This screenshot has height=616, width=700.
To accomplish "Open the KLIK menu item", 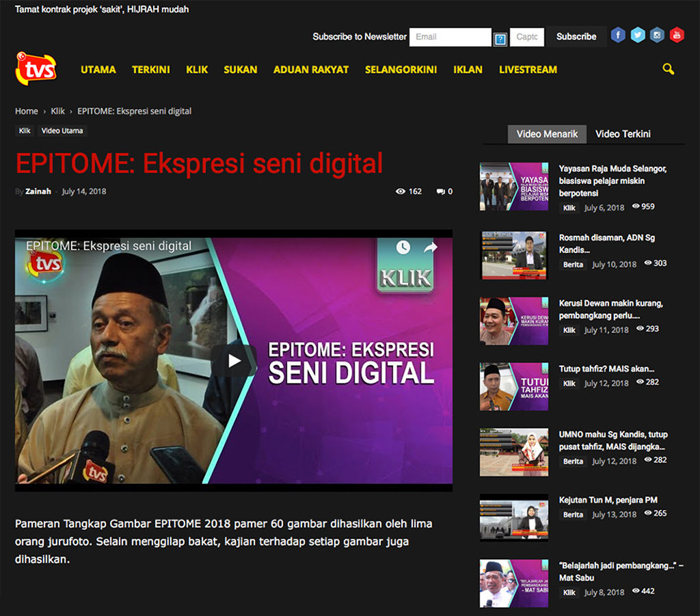I will (197, 70).
